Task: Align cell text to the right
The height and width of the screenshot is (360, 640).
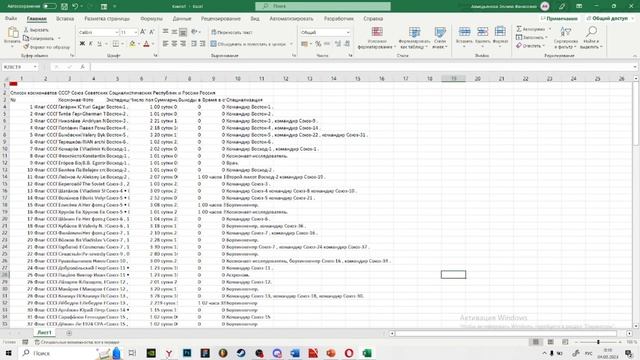Action: click(183, 44)
